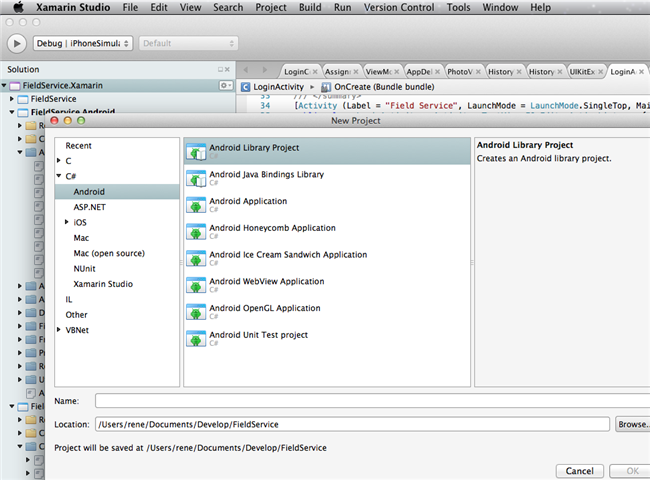Select the Recent category
The height and width of the screenshot is (480, 650).
[117, 145]
